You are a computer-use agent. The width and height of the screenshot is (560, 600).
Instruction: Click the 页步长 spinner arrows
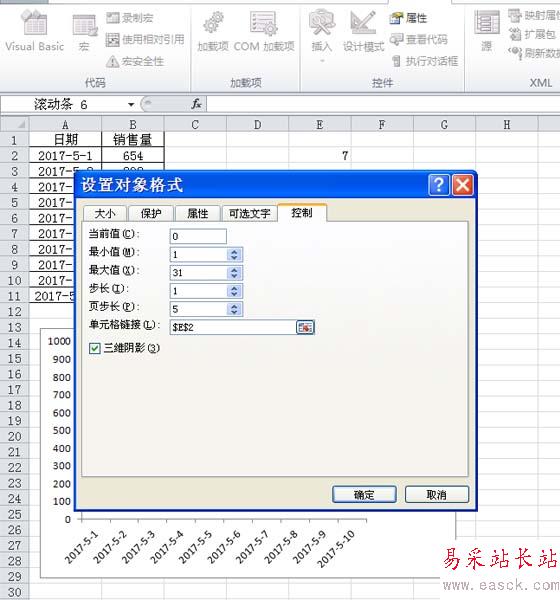click(234, 309)
